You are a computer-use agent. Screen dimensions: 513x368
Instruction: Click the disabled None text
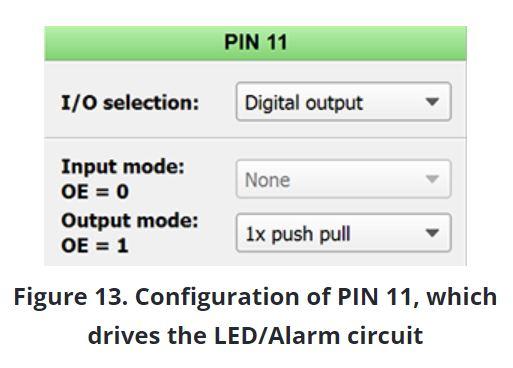coord(267,180)
